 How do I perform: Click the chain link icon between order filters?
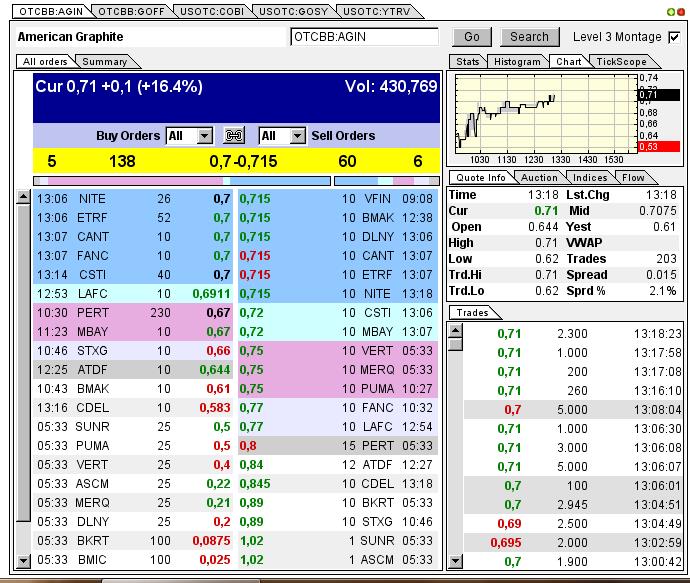(x=234, y=135)
